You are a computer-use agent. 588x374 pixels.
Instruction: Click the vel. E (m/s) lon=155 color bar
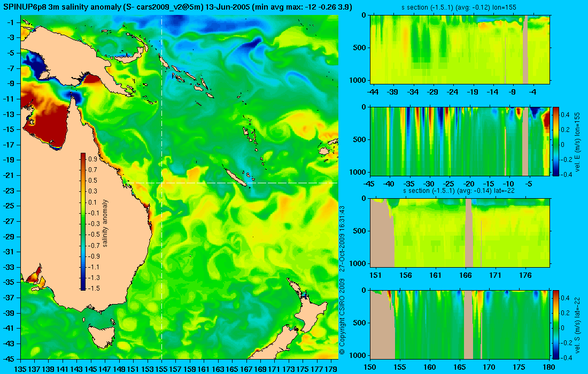click(556, 141)
